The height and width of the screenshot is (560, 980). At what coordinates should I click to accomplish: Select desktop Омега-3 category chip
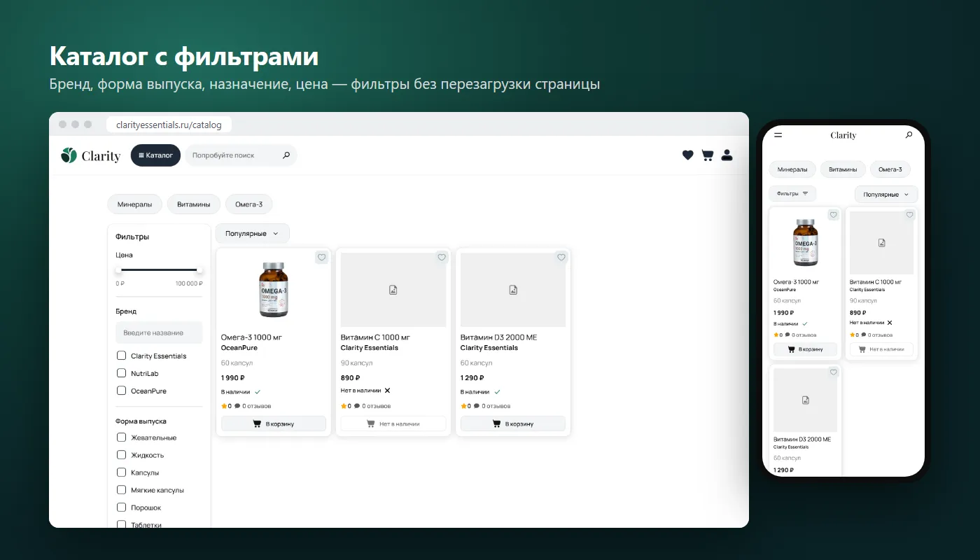click(248, 204)
